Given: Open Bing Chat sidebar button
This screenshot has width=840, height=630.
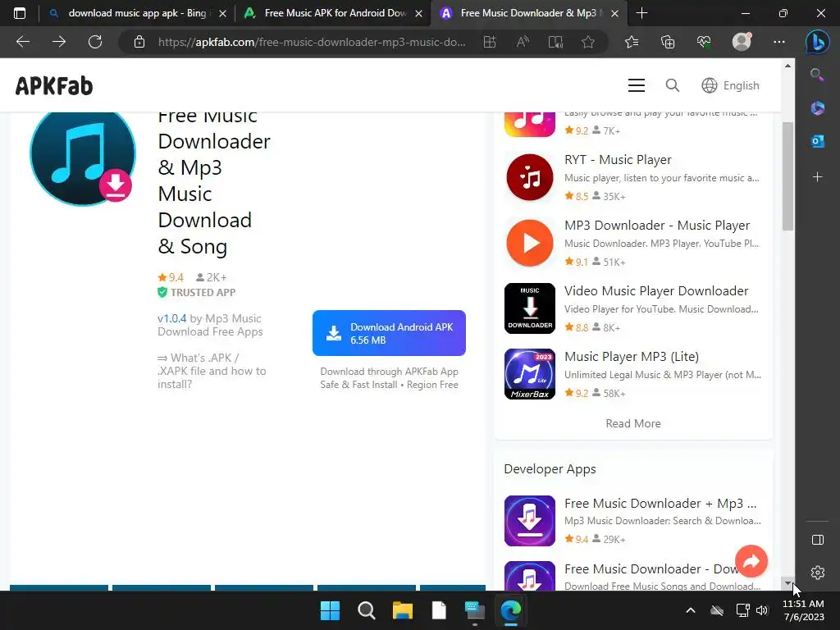Looking at the screenshot, I should click(818, 42).
